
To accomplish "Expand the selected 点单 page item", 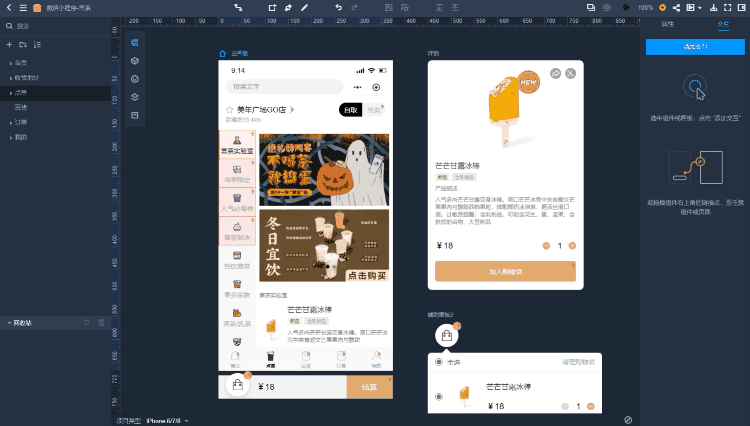I will tap(11, 93).
